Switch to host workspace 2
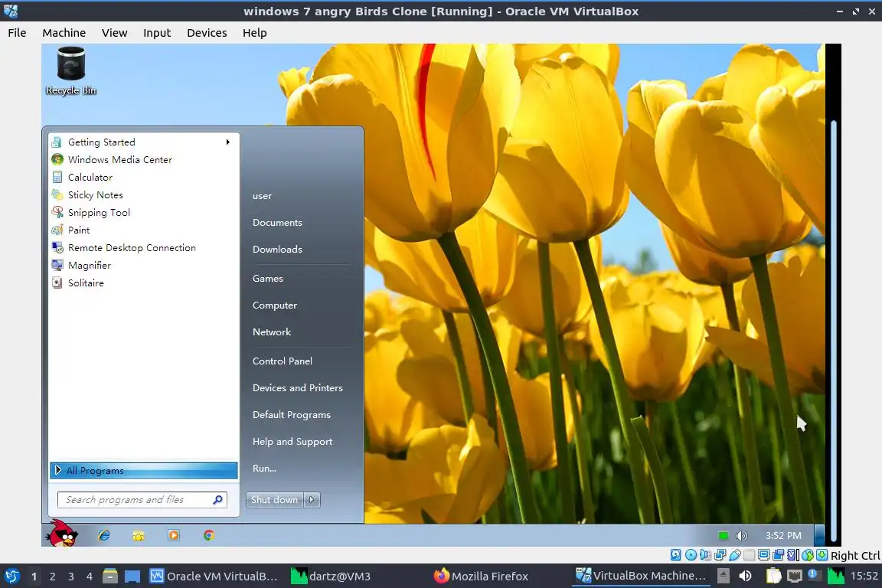Viewport: 882px width, 588px height. tap(52, 577)
